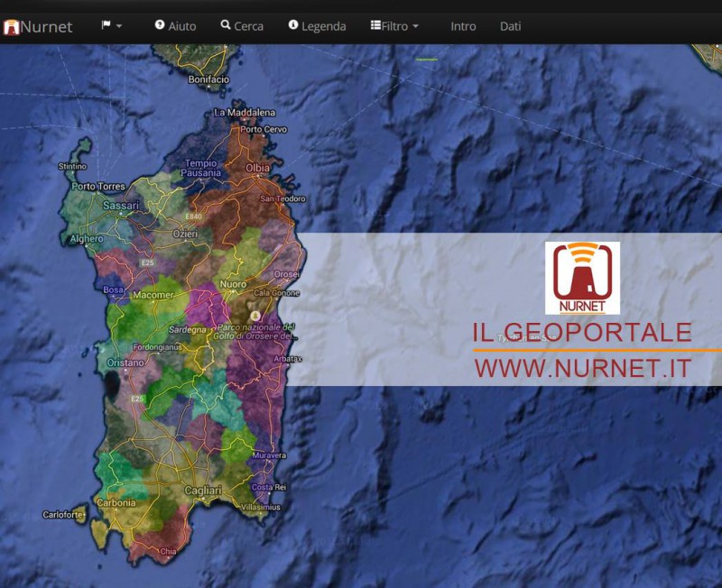Click Tempio Pausania label on map
Viewport: 722px width, 588px height.
point(200,169)
